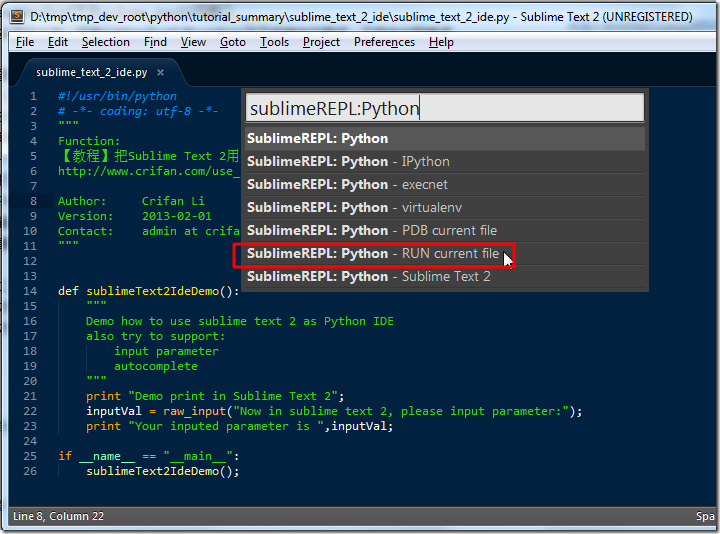Image resolution: width=720 pixels, height=534 pixels.
Task: Click line number 14 in gutter
Action: (x=30, y=291)
